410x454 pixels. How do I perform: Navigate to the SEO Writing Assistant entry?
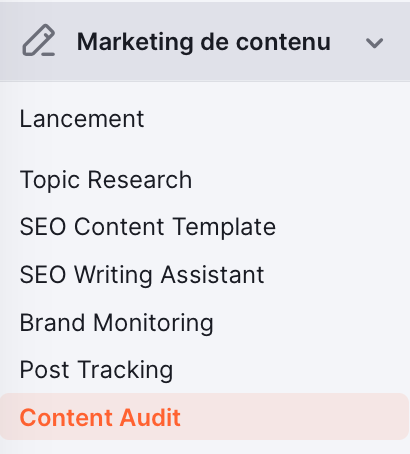point(142,275)
